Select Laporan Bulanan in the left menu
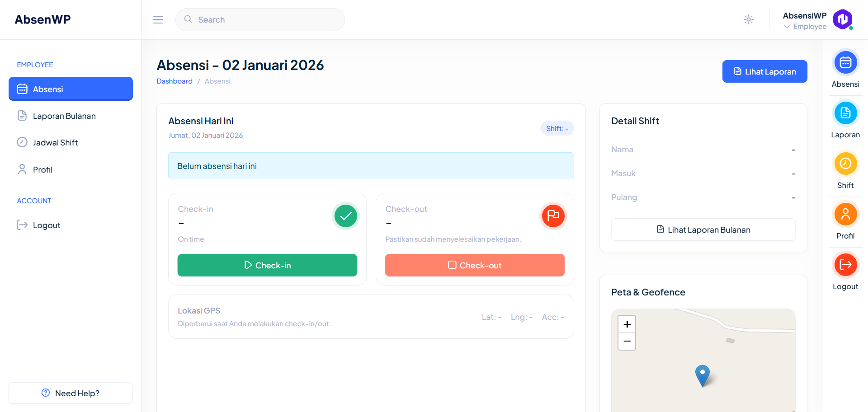Viewport: 868px width, 412px height. click(x=64, y=116)
